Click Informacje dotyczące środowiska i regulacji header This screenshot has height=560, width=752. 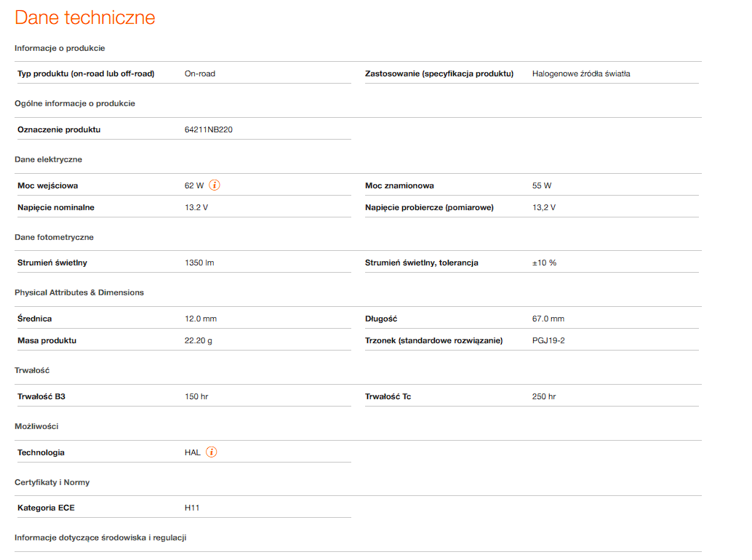pyautogui.click(x=100, y=537)
